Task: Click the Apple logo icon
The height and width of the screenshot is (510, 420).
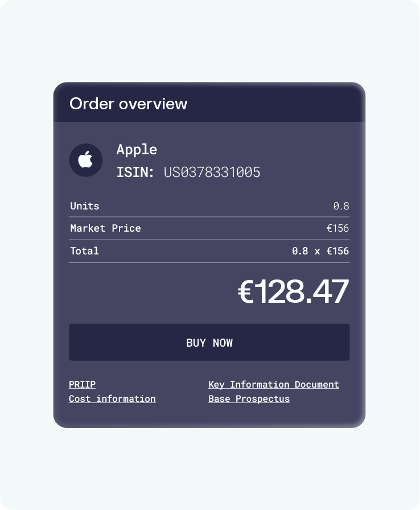Action: pyautogui.click(x=86, y=160)
